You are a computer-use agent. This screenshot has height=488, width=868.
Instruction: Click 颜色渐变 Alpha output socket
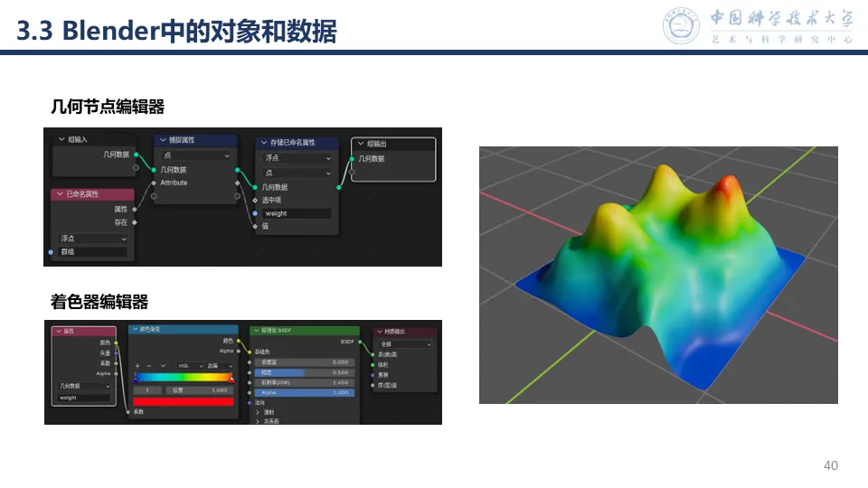point(239,351)
